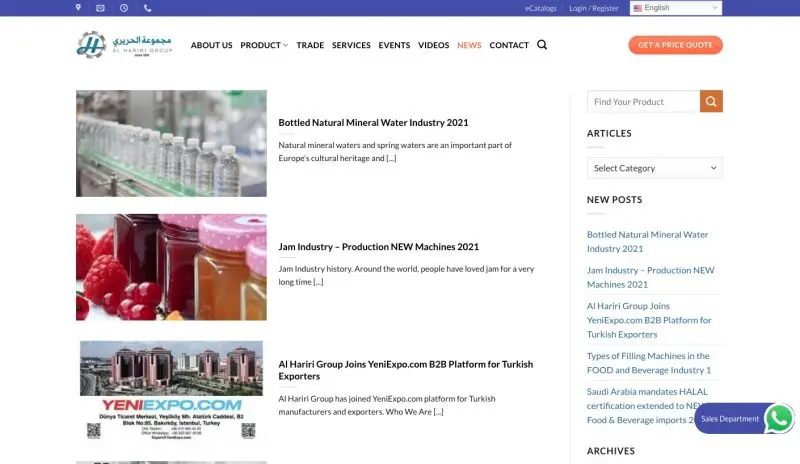The height and width of the screenshot is (464, 800).
Task: Click the location pin icon in top bar
Action: tap(78, 8)
